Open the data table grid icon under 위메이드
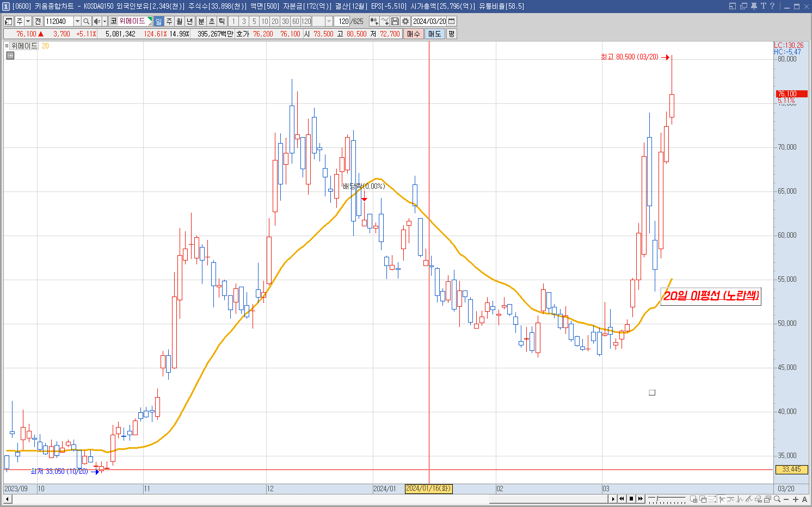 [10, 55]
